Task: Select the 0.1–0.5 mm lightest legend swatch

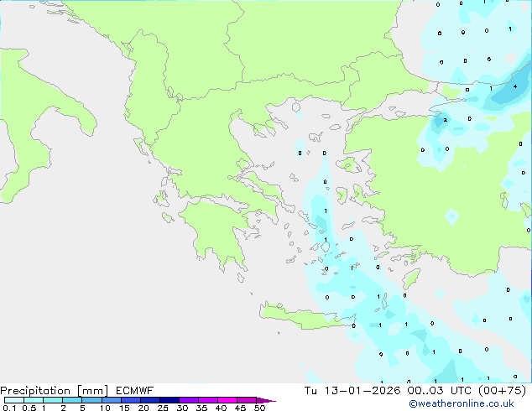Action: coord(14,400)
